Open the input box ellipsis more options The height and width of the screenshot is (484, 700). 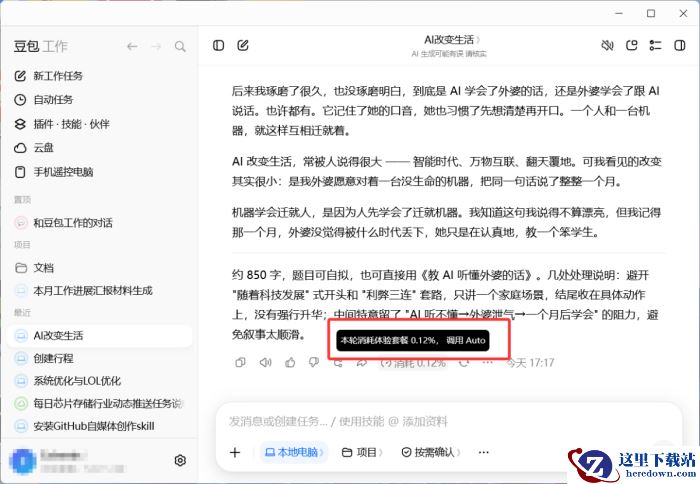(x=483, y=453)
